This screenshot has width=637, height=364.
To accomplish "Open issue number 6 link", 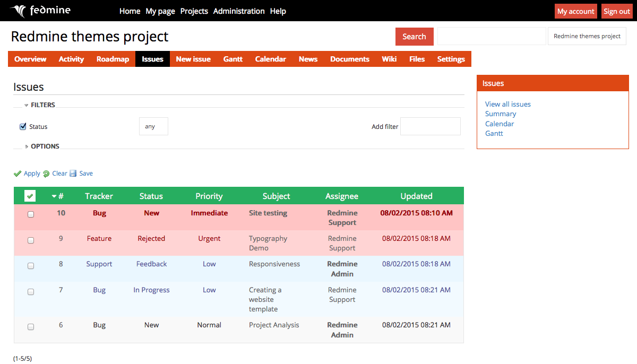I will (x=61, y=325).
